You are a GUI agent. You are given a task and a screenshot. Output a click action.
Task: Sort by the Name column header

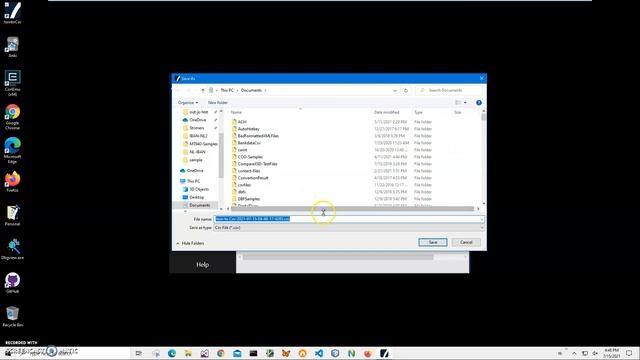pyautogui.click(x=236, y=112)
